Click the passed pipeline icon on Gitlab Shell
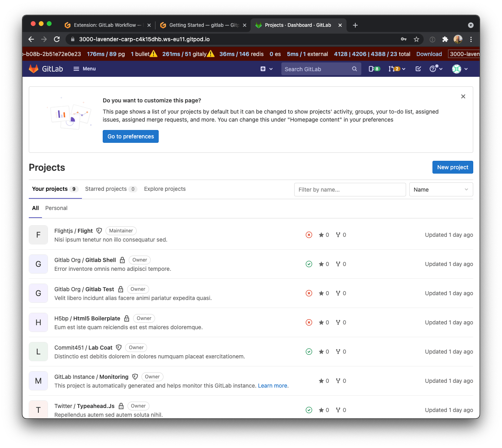Screen dimensions: 502x448 click(x=309, y=264)
